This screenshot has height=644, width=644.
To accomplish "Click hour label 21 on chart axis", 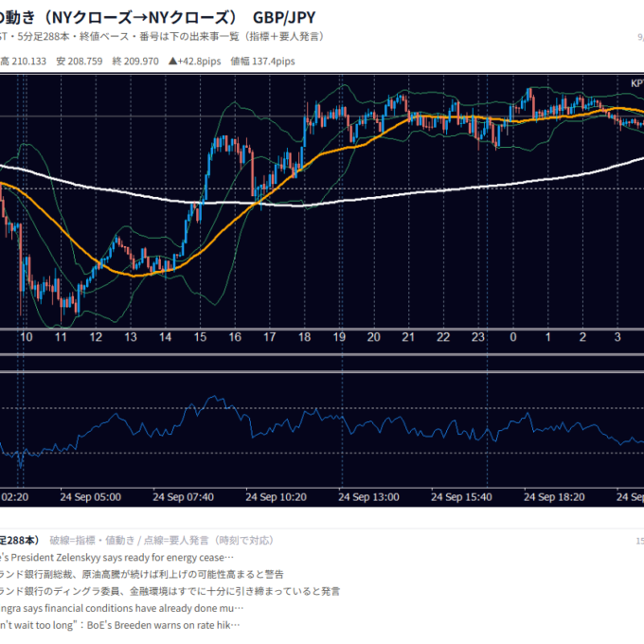I will click(x=408, y=337).
